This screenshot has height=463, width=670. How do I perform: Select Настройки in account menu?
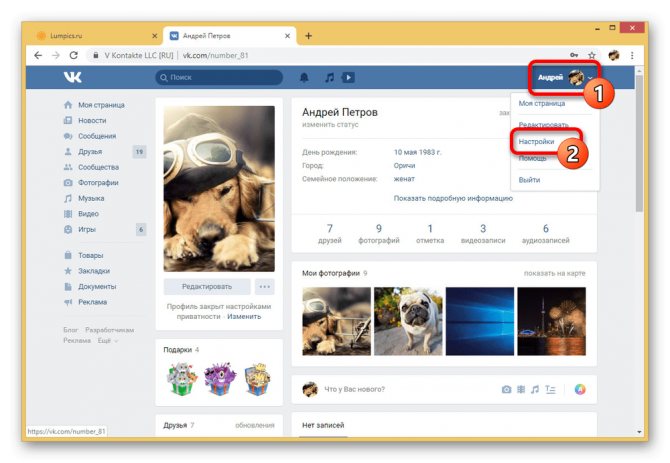click(536, 141)
